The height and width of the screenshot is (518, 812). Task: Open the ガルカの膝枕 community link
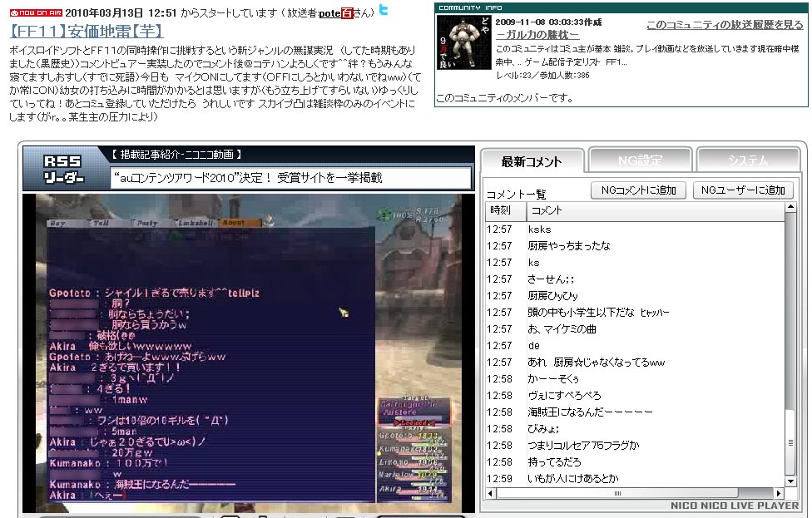click(x=537, y=35)
